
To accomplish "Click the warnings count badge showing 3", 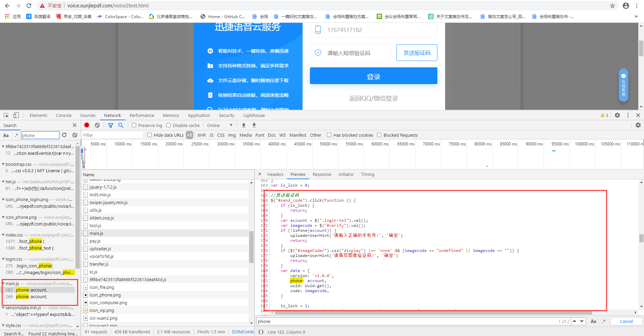I will 604,115.
